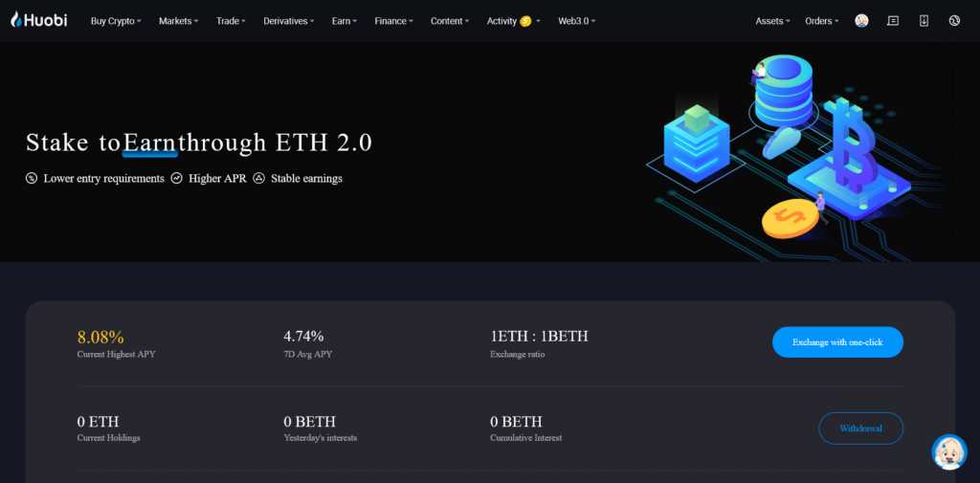Expand the Earn dropdown
This screenshot has height=483, width=980.
[345, 21]
